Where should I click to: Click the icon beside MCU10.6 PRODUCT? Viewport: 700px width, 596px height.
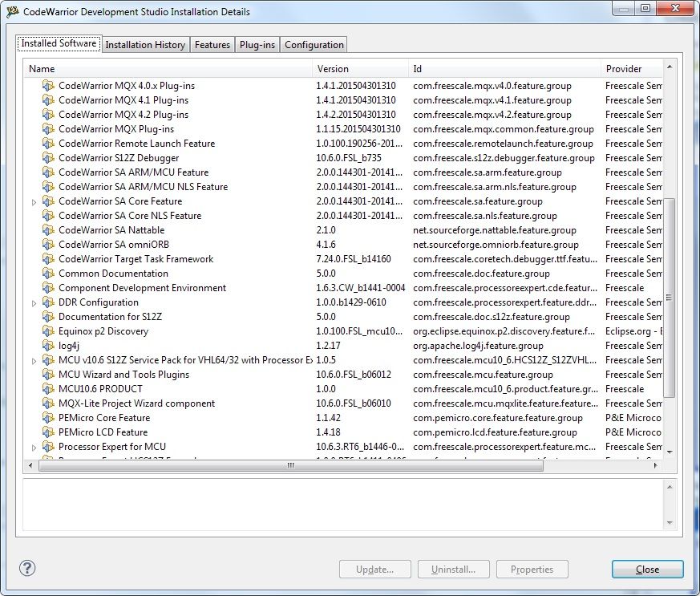[x=48, y=388]
